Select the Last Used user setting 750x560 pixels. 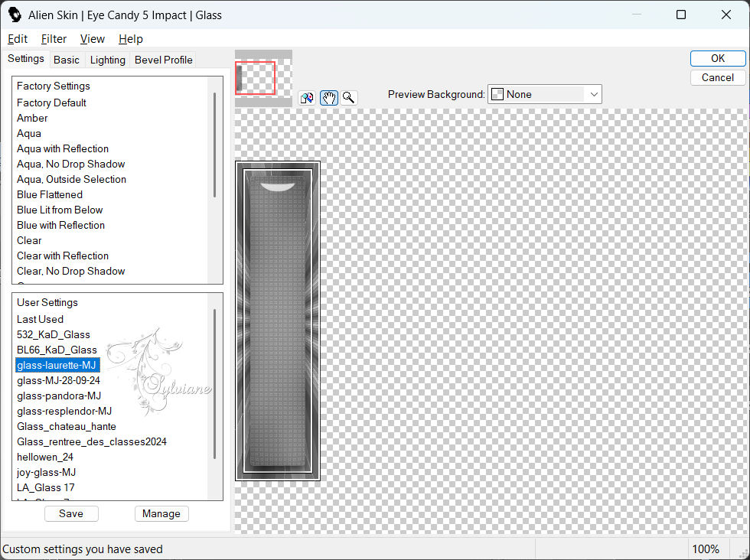(x=40, y=320)
